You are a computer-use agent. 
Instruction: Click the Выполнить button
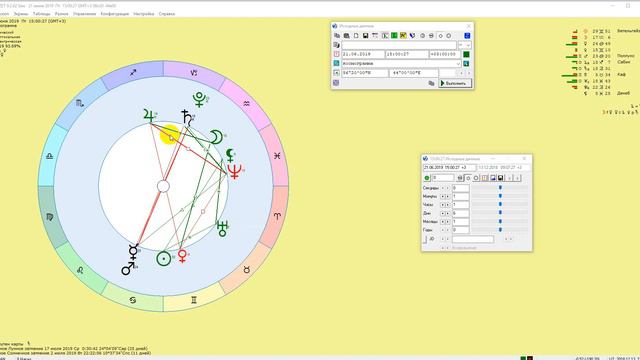[455, 83]
